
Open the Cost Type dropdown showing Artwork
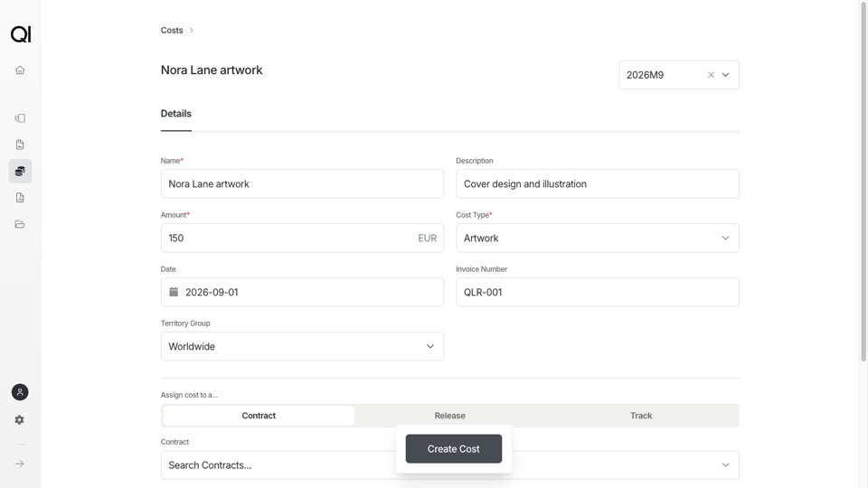(x=598, y=238)
